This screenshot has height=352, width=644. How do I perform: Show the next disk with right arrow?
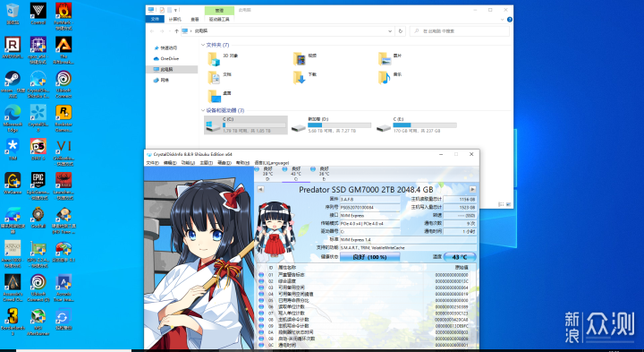pos(472,190)
